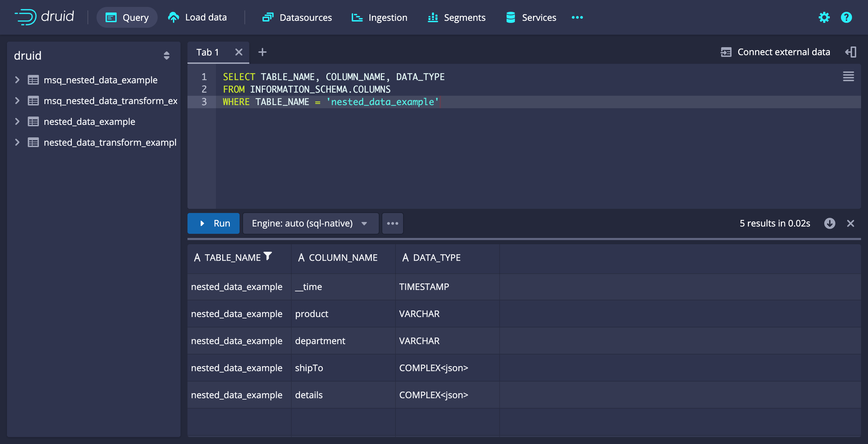The height and width of the screenshot is (444, 868).
Task: Open the Ingestion view
Action: tap(379, 17)
